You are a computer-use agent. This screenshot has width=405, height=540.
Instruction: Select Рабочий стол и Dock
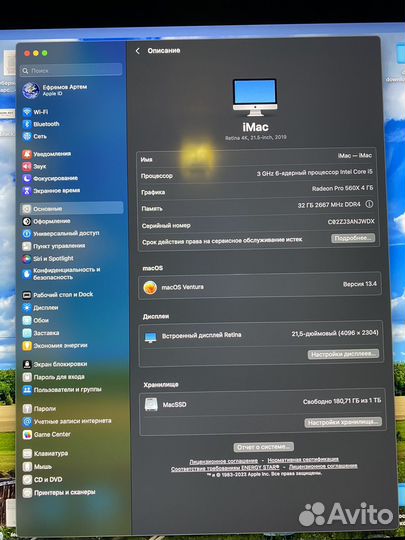coord(58,295)
